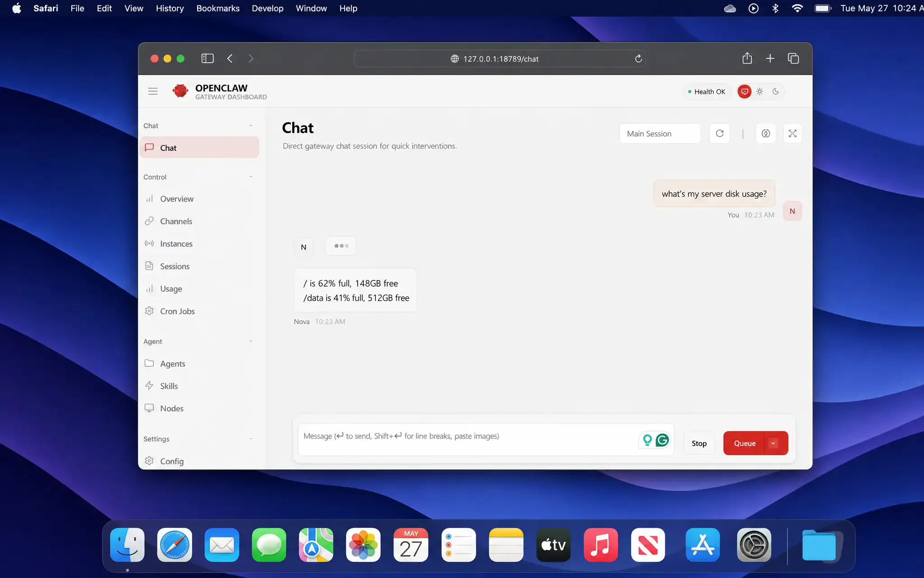
Task: Open Music from the dock
Action: pos(601,545)
